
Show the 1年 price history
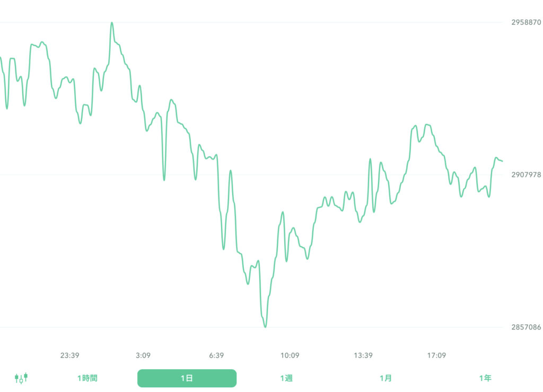pos(486,378)
